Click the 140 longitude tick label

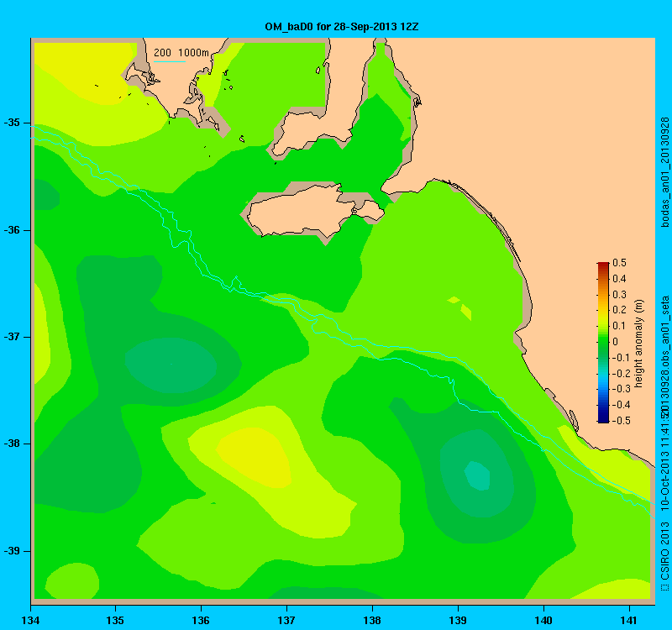[x=543, y=620]
